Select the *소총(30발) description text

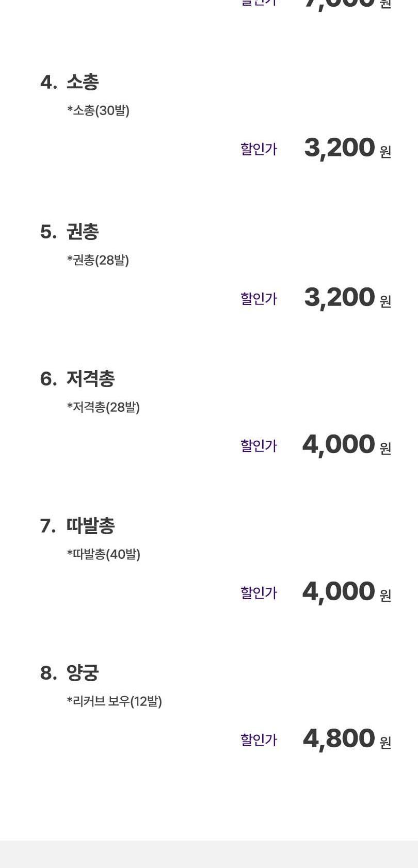[98, 110]
